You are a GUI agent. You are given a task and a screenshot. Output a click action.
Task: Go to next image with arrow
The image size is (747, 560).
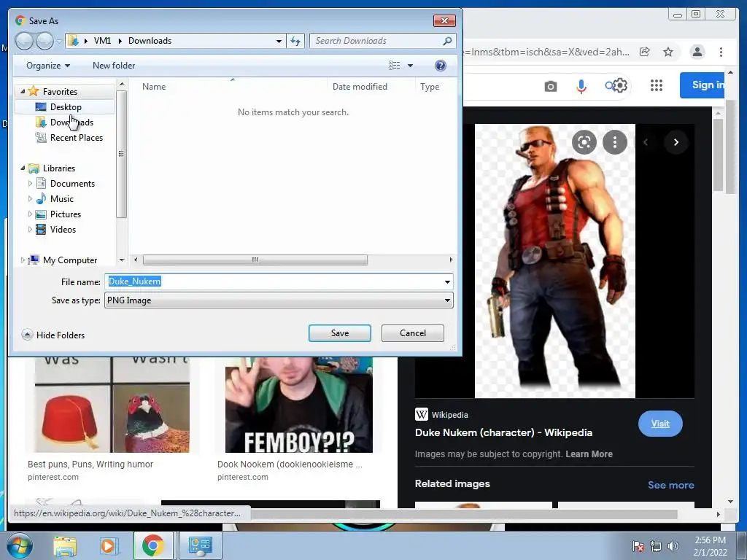point(676,142)
